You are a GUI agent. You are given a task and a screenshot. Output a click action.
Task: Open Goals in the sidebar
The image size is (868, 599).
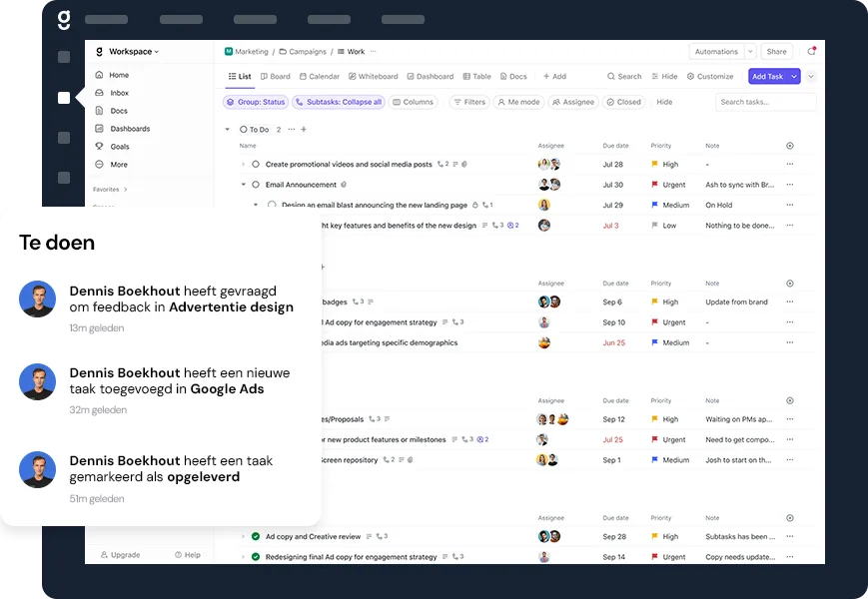coord(113,147)
